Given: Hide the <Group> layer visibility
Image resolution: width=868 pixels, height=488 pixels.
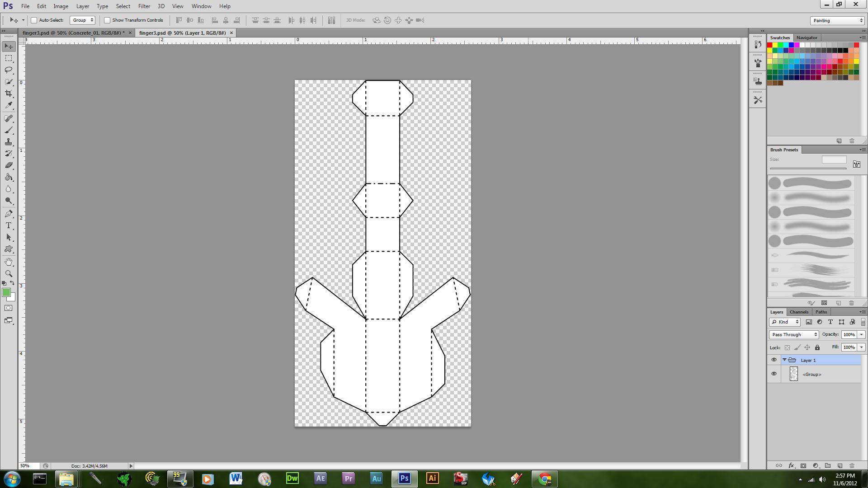Looking at the screenshot, I should click(x=774, y=374).
